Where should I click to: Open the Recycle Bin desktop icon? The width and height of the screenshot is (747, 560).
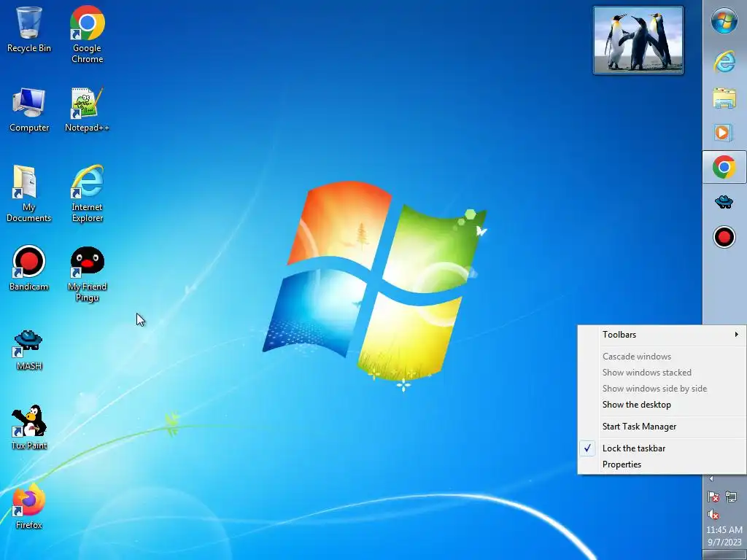pyautogui.click(x=29, y=28)
